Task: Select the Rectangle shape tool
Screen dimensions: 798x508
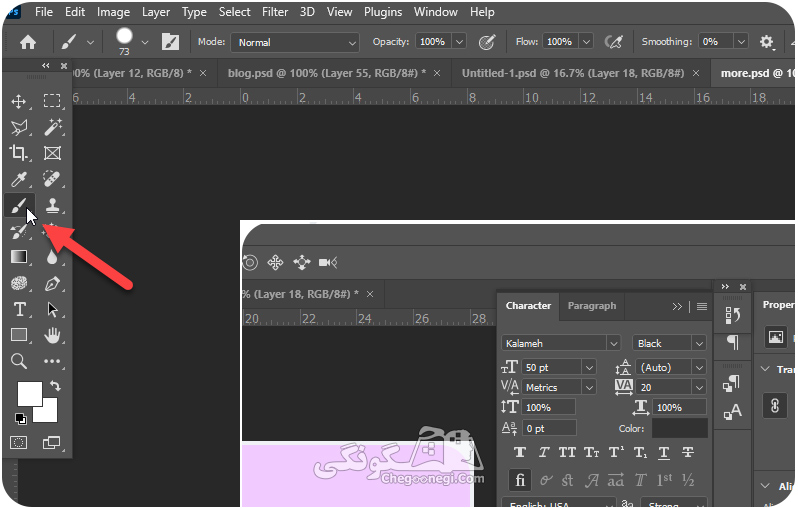Action: coord(19,335)
